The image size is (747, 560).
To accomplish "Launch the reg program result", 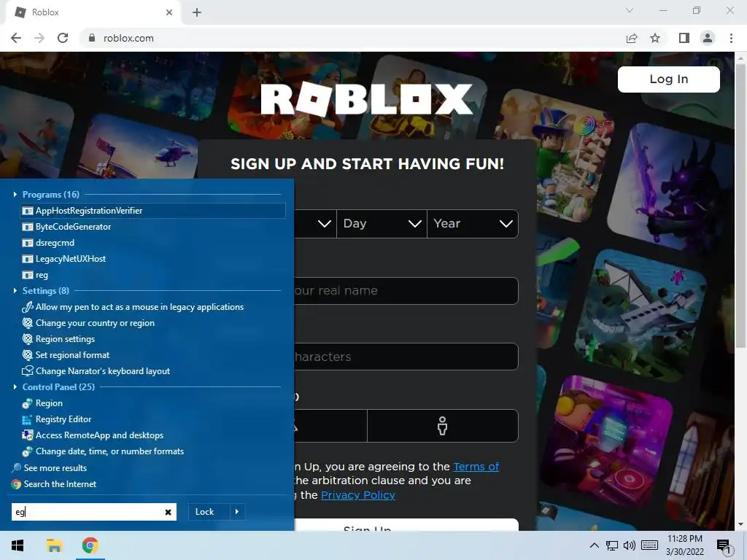I will pos(153,275).
